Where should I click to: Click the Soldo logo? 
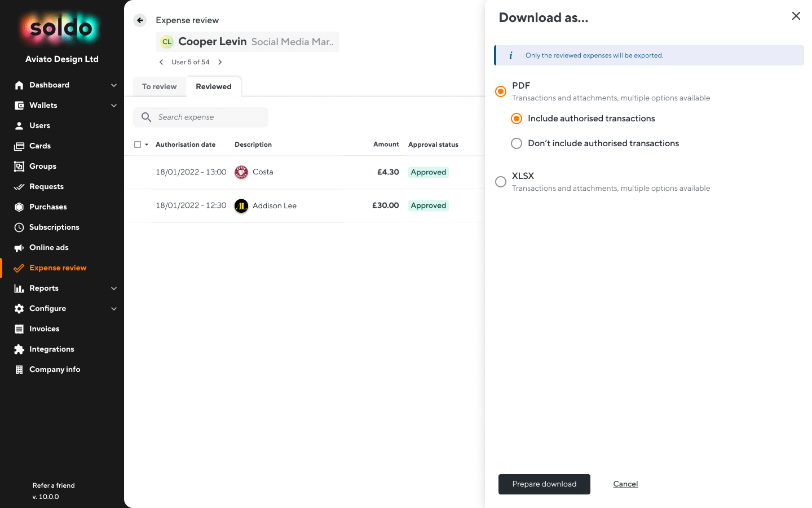coord(61,28)
